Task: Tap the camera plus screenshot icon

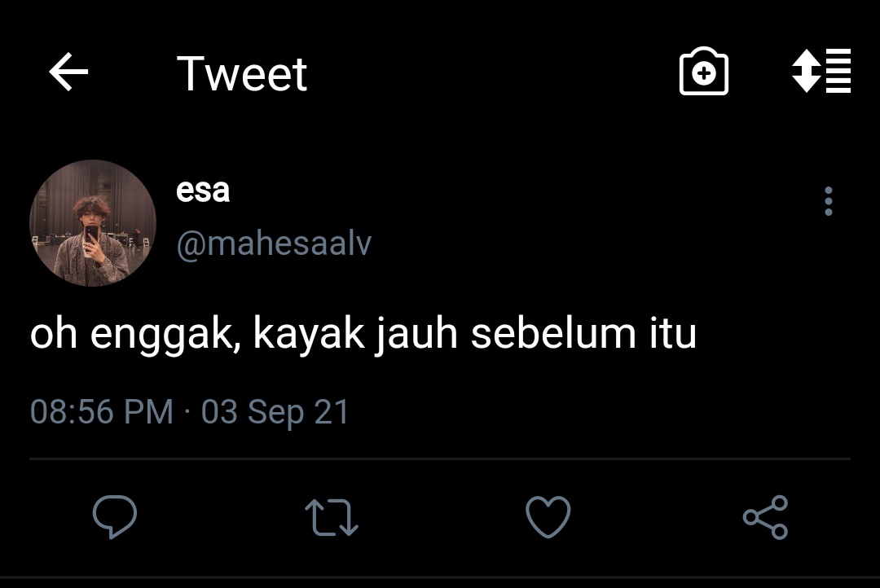Action: [x=704, y=71]
